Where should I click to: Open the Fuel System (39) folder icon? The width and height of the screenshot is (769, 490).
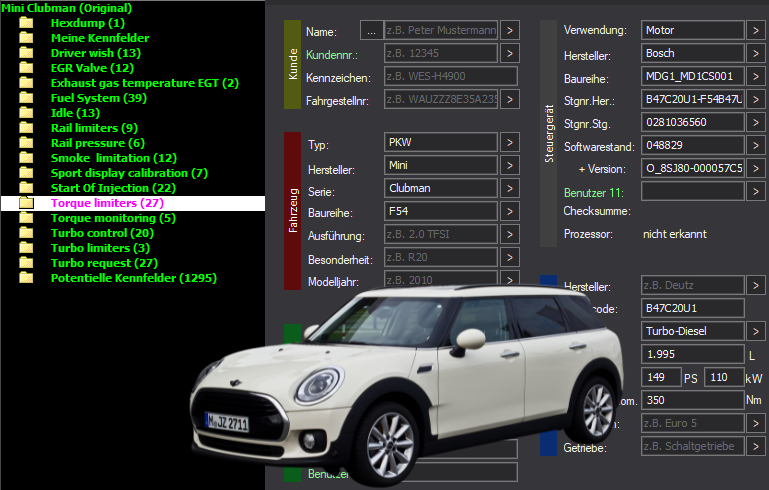26,98
